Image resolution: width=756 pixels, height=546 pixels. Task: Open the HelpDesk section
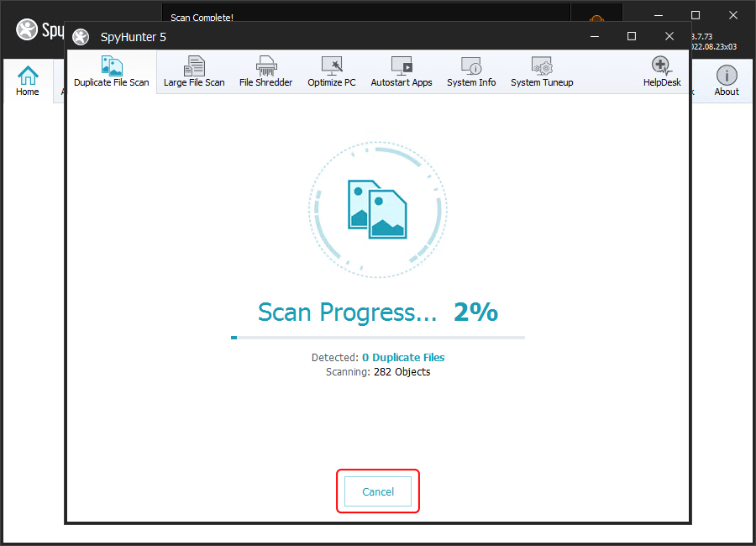coord(662,72)
